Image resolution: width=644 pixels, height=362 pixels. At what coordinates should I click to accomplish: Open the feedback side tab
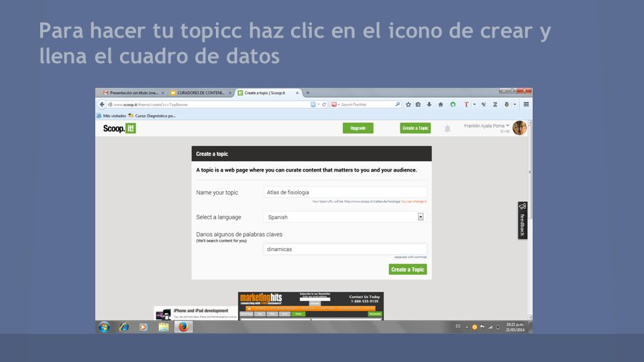pyautogui.click(x=522, y=221)
